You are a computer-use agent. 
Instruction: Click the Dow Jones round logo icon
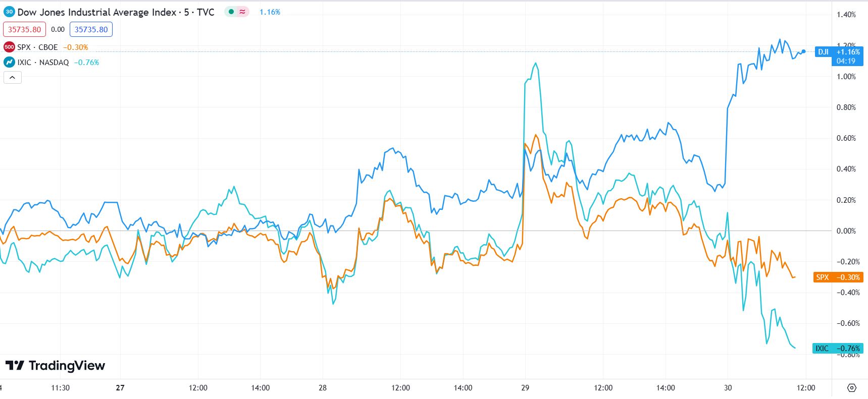[x=9, y=12]
